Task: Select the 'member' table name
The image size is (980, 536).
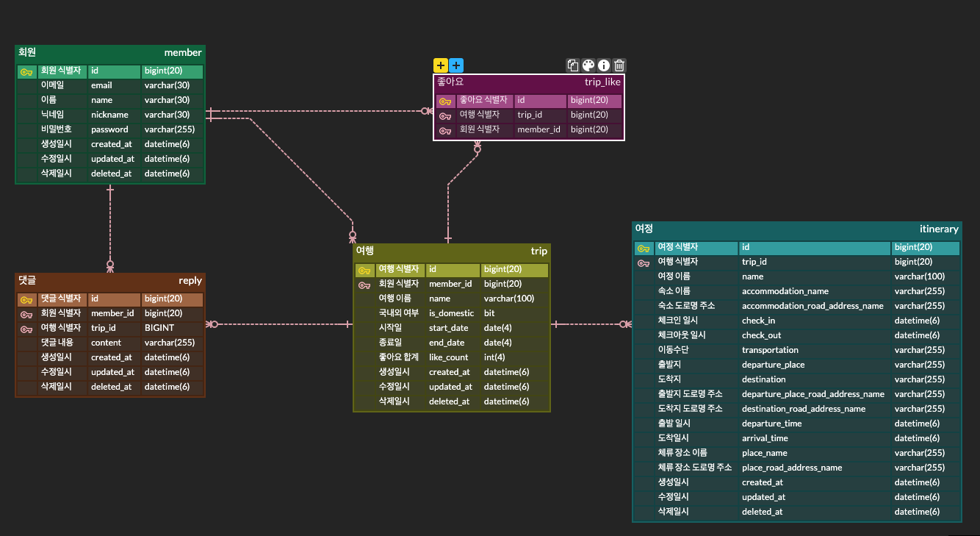Action: tap(183, 53)
